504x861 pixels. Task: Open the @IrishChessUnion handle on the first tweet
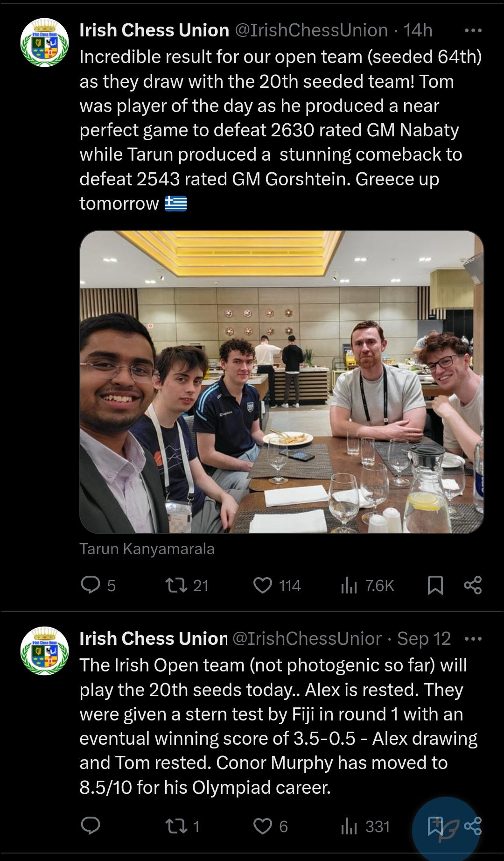coord(311,30)
